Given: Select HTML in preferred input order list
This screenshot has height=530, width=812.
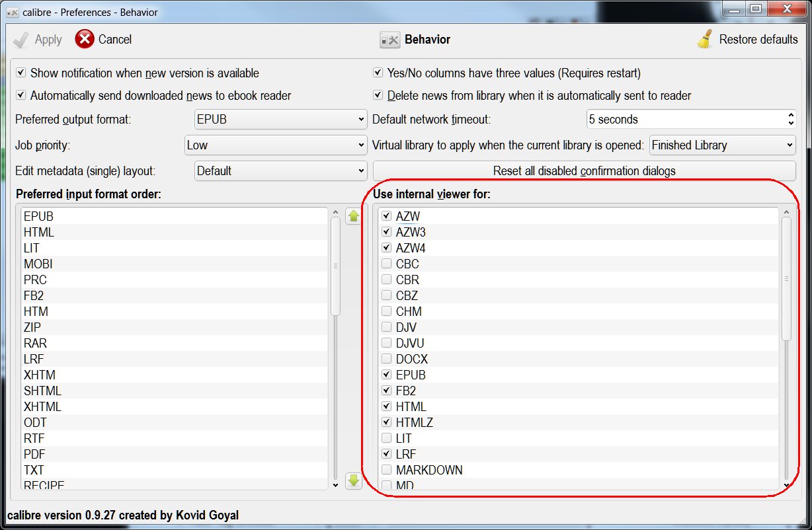Looking at the screenshot, I should click(175, 232).
